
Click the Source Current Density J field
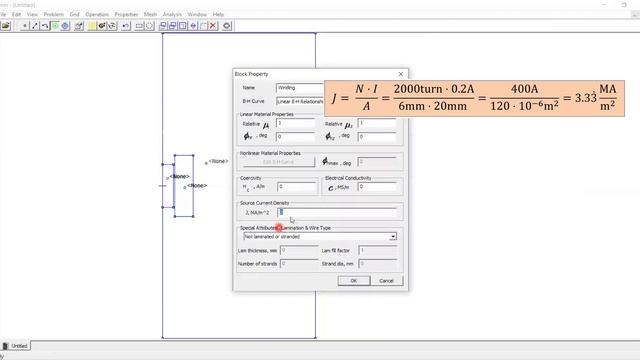[x=337, y=212]
